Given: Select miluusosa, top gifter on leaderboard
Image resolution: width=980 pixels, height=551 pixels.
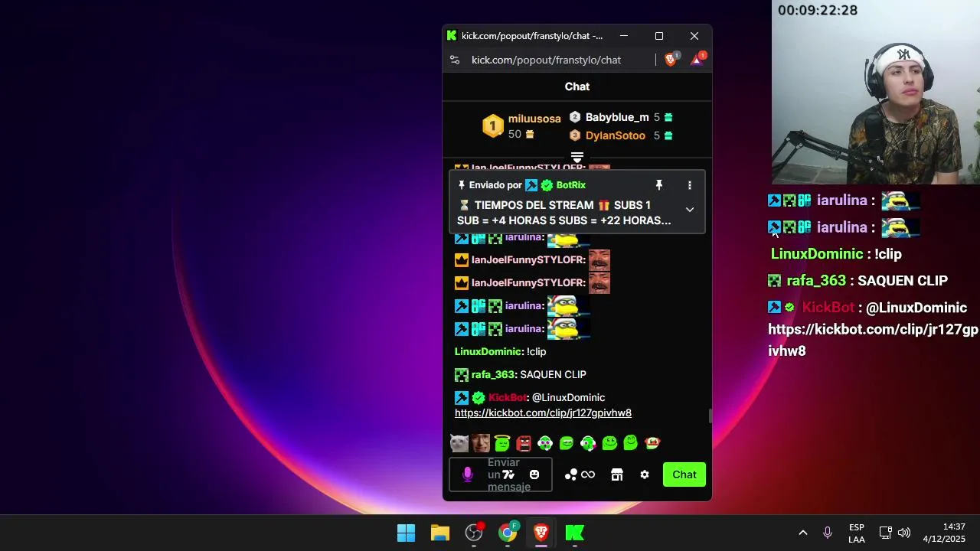Looking at the screenshot, I should [x=534, y=119].
